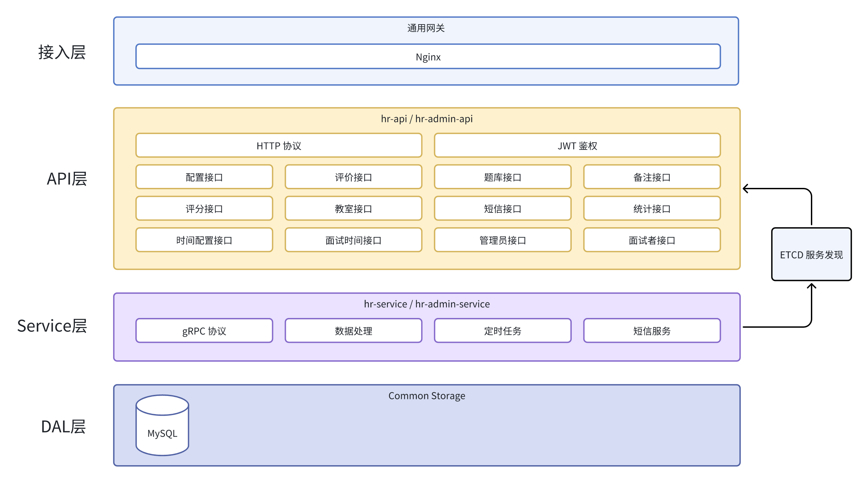Click the Service层 layer label
Image resolution: width=868 pixels, height=482 pixels.
click(52, 326)
